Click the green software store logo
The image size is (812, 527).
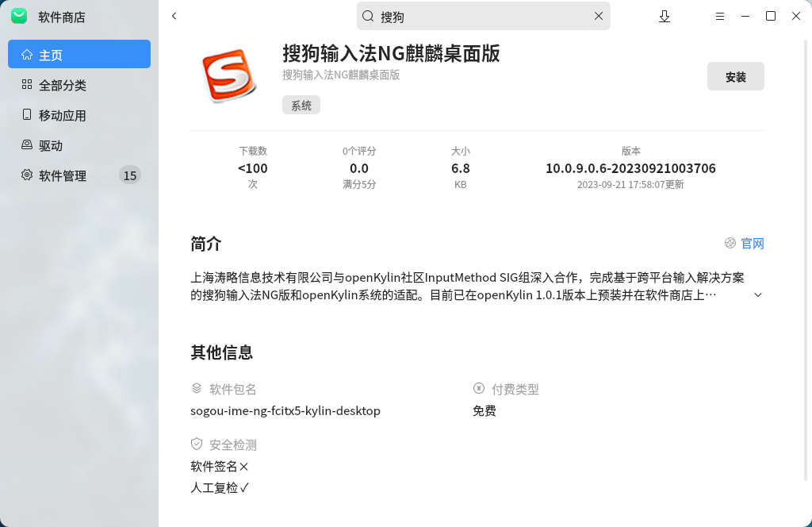(19, 16)
